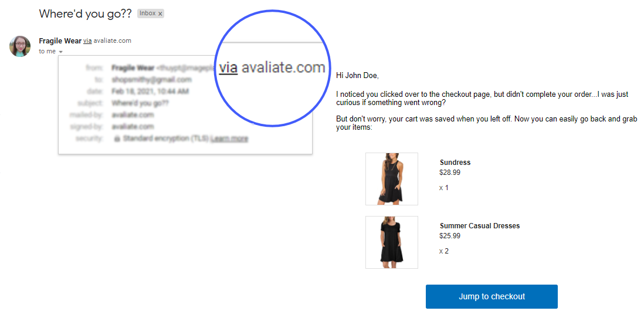Open the Sundress product thumbnail
The width and height of the screenshot is (644, 321).
click(391, 179)
